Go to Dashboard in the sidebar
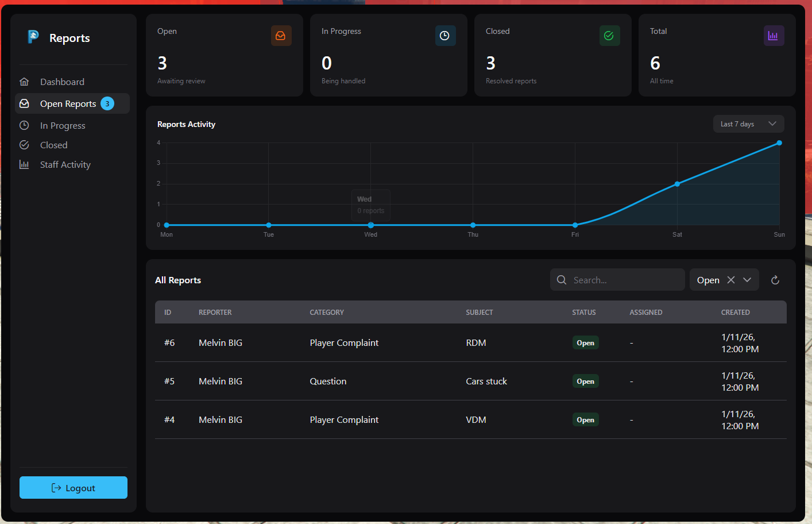Image resolution: width=812 pixels, height=524 pixels. (x=72, y=82)
